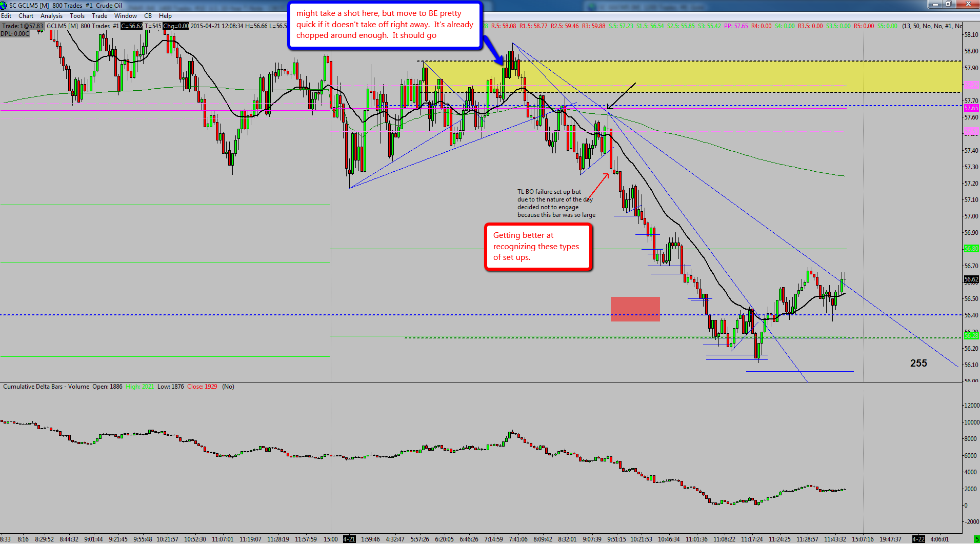Click the 'R4: 0.00' pivot value
The height and width of the screenshot is (544, 980).
coord(762,26)
